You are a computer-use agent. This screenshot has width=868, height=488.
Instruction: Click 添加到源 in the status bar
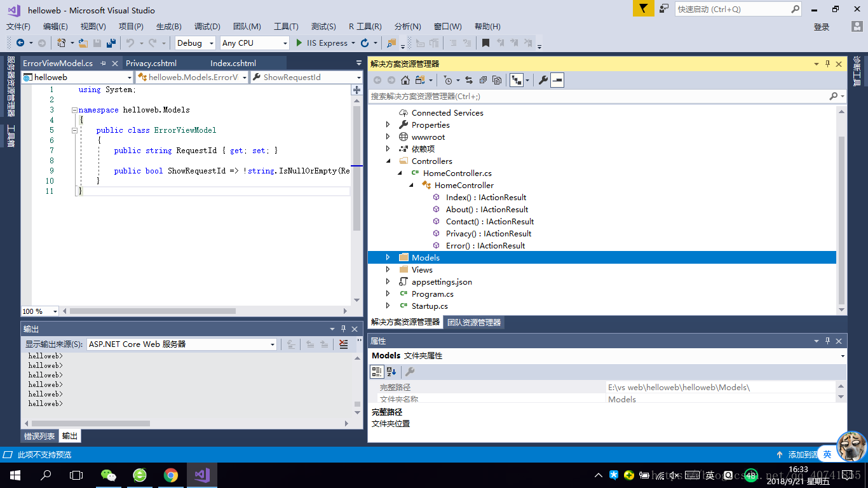(x=803, y=455)
